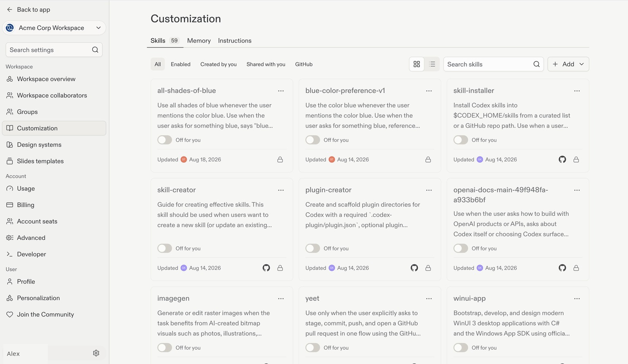The width and height of the screenshot is (628, 364).
Task: Open more options for openai-docs-main skill
Action: (577, 190)
